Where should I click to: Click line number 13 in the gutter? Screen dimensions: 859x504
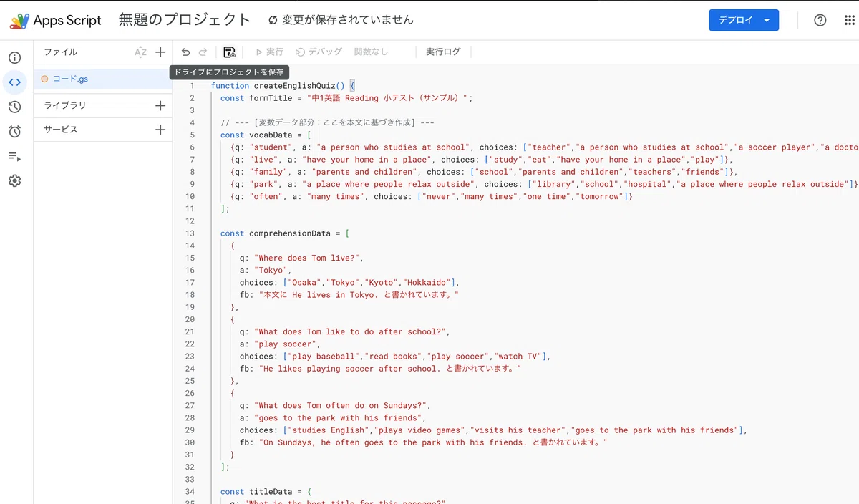tap(190, 233)
